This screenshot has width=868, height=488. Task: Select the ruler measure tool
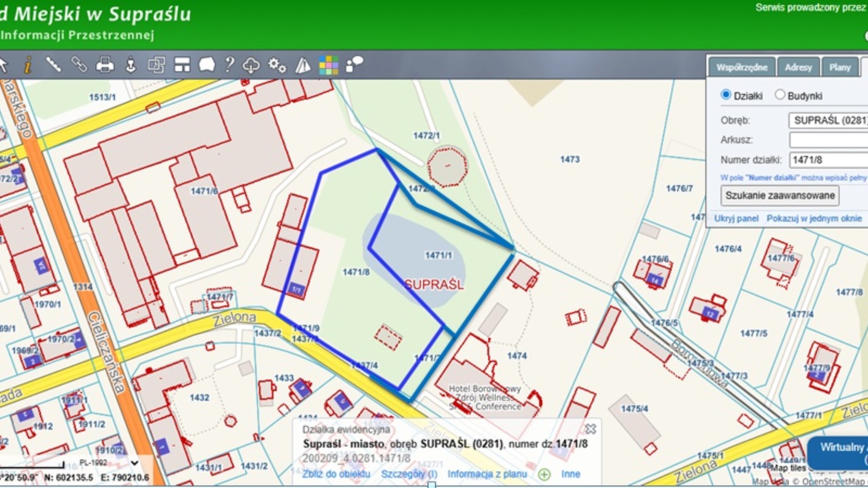[x=53, y=65]
